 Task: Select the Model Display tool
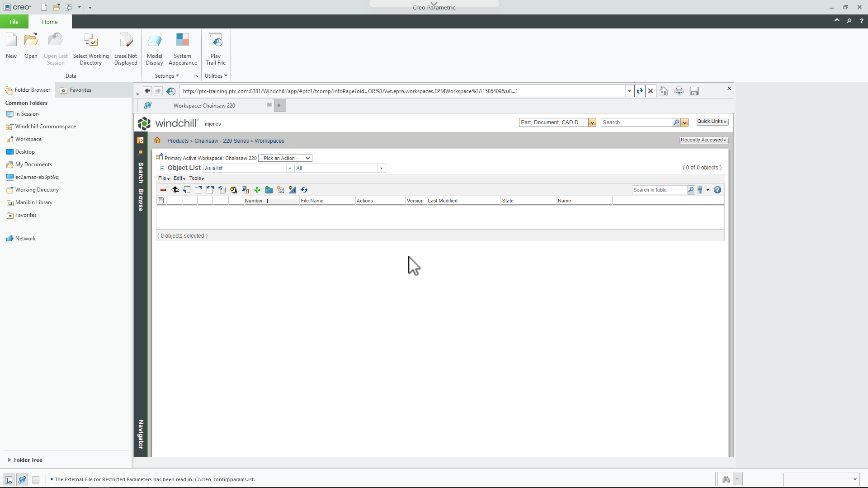click(155, 48)
